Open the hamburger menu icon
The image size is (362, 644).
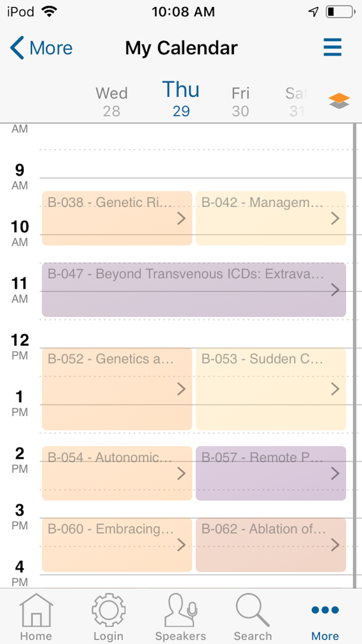click(x=332, y=47)
